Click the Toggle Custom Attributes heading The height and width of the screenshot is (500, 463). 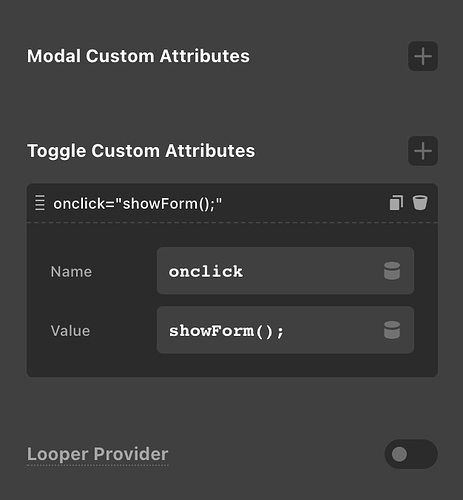click(141, 151)
